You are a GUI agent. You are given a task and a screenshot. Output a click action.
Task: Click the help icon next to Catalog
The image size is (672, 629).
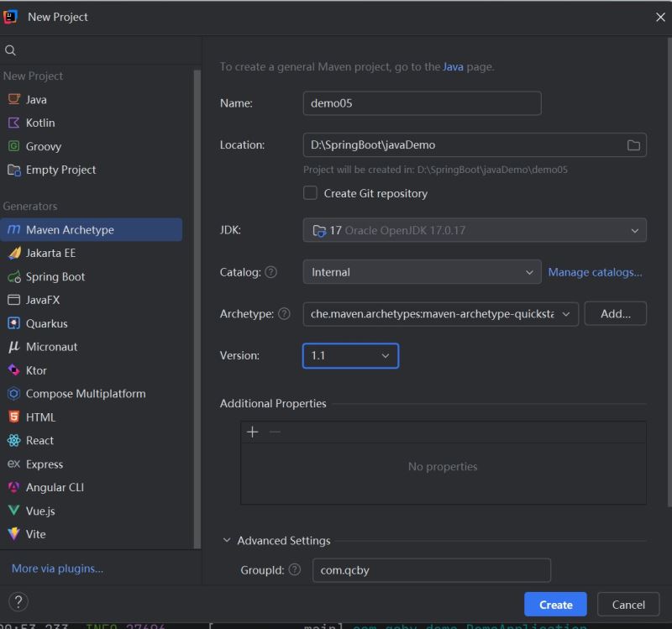270,272
